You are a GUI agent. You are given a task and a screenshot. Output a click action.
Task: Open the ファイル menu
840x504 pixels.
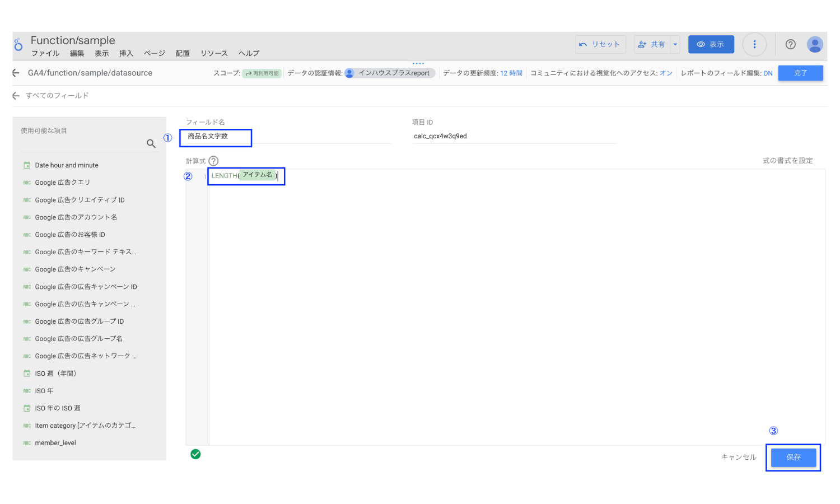[x=45, y=54]
